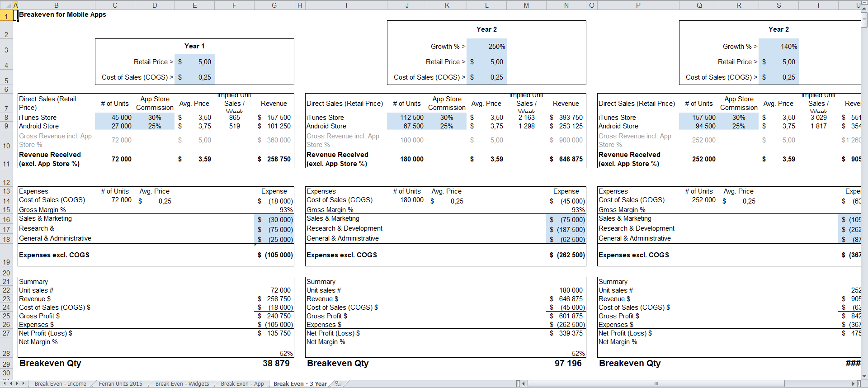The image size is (868, 388).
Task: Select the Gross Profit value 240 750
Action: pyautogui.click(x=274, y=316)
